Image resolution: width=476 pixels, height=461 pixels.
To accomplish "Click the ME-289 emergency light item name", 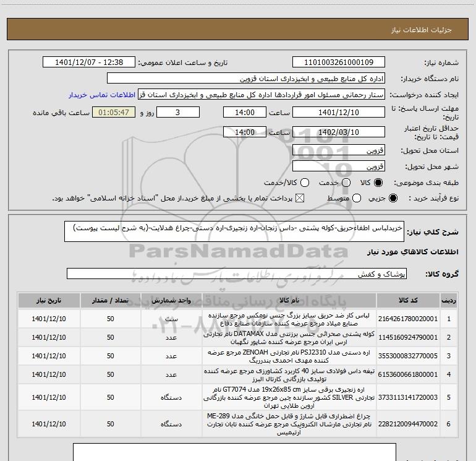I will [289, 424].
